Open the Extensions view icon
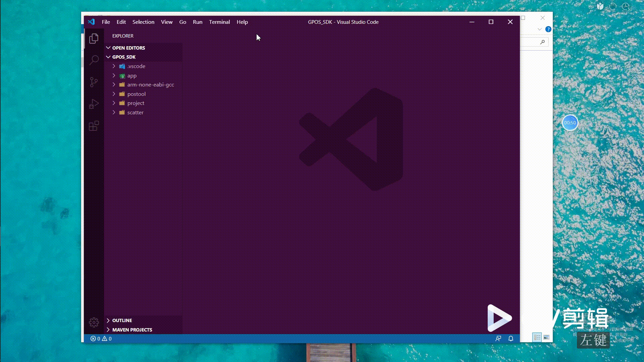This screenshot has height=362, width=644. pos(94,126)
